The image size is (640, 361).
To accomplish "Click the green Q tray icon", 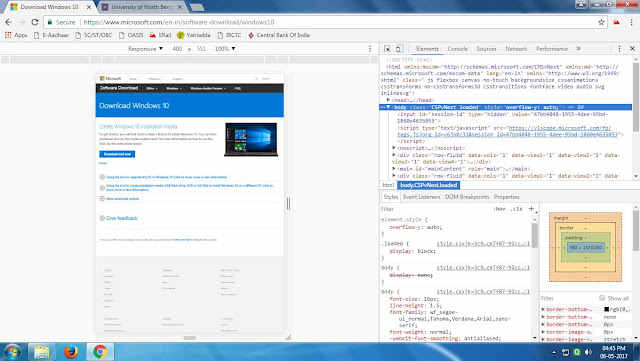I will 577,352.
